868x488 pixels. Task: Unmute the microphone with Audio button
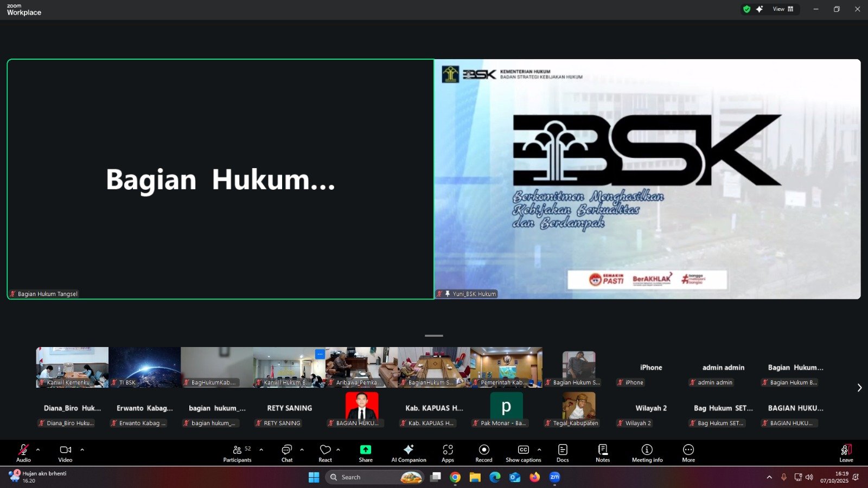(x=23, y=453)
